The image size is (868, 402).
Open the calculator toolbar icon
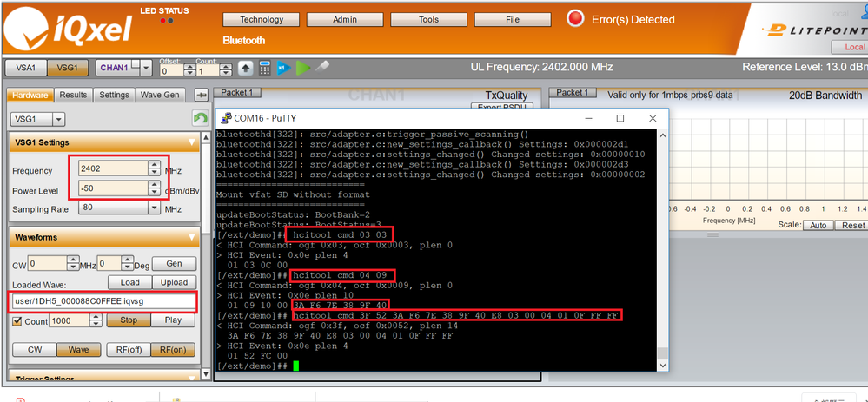coord(265,68)
